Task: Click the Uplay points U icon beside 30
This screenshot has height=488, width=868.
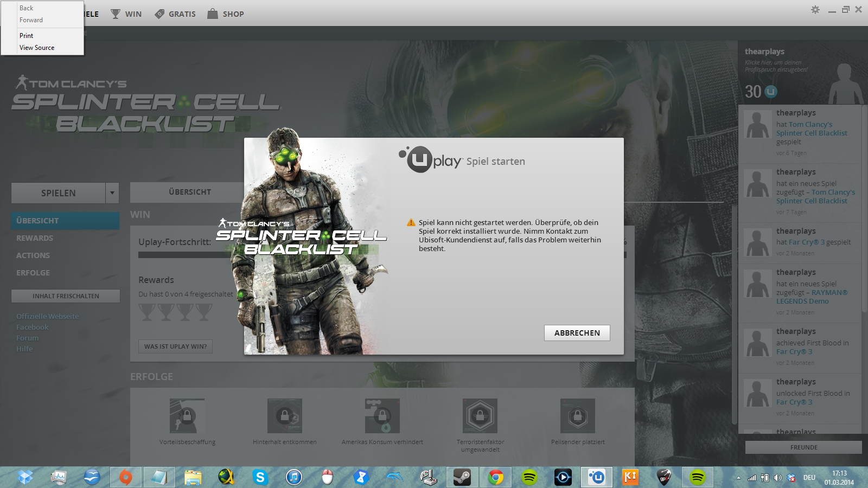Action: 771,92
